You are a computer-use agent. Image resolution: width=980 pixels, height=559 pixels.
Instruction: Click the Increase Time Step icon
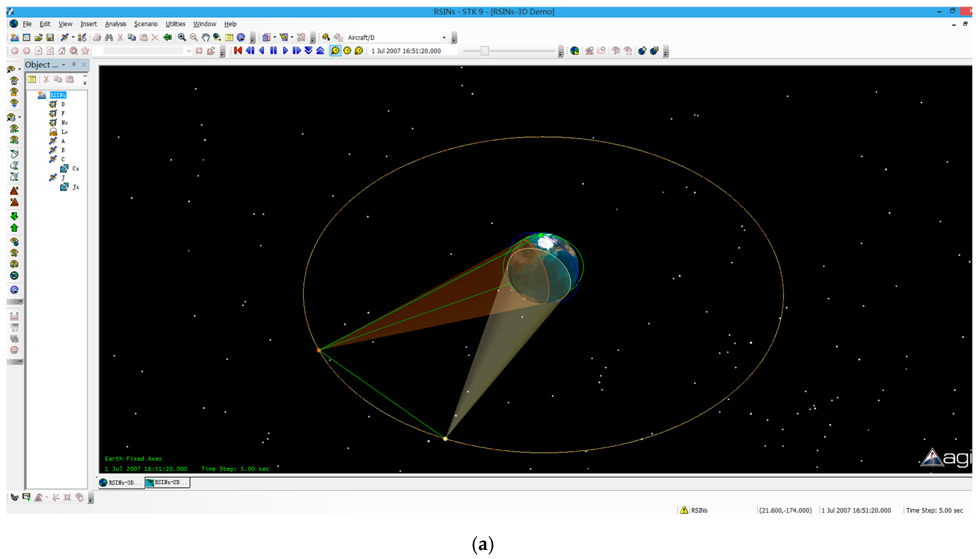pos(320,51)
